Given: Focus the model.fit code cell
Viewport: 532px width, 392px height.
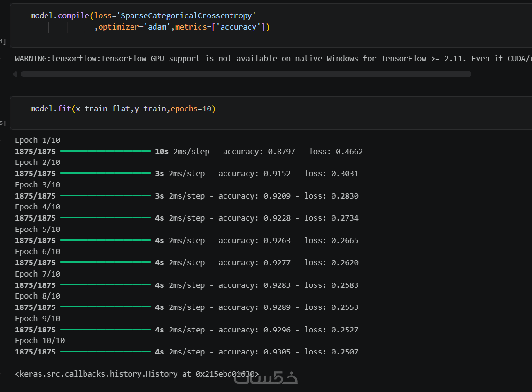Looking at the screenshot, I should point(271,113).
